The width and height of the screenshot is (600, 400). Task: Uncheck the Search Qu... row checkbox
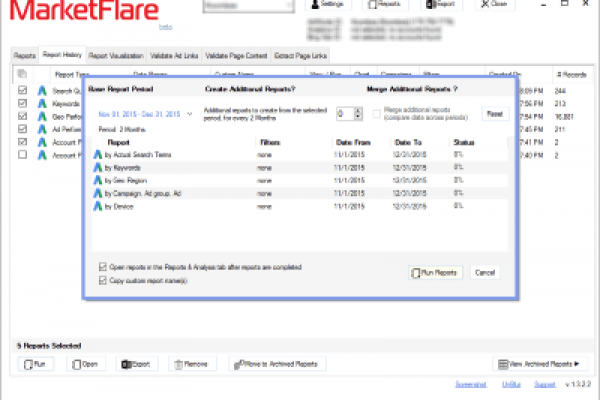[23, 90]
